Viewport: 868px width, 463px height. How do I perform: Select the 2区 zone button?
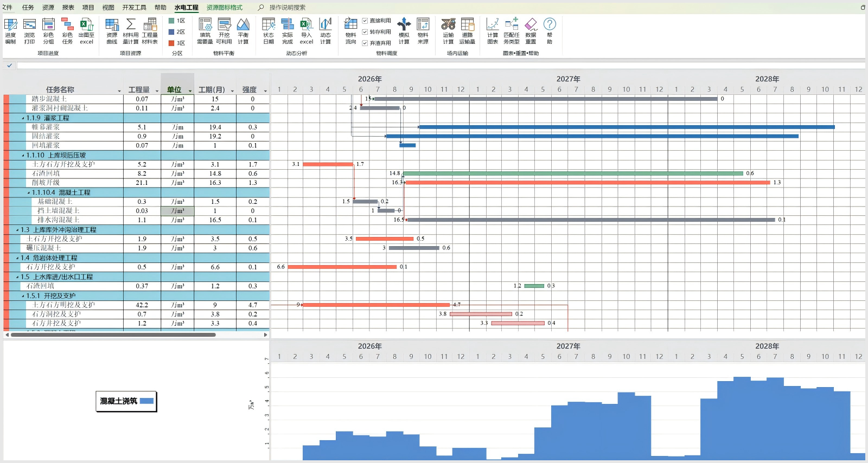(x=177, y=32)
